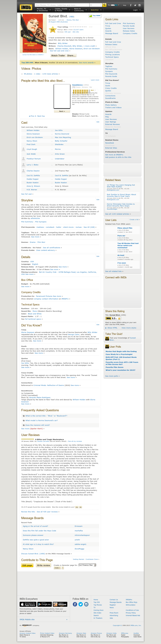161x644 pixels.
Task: Expand Show HTML under Share this Rating
Action: point(111,328)
